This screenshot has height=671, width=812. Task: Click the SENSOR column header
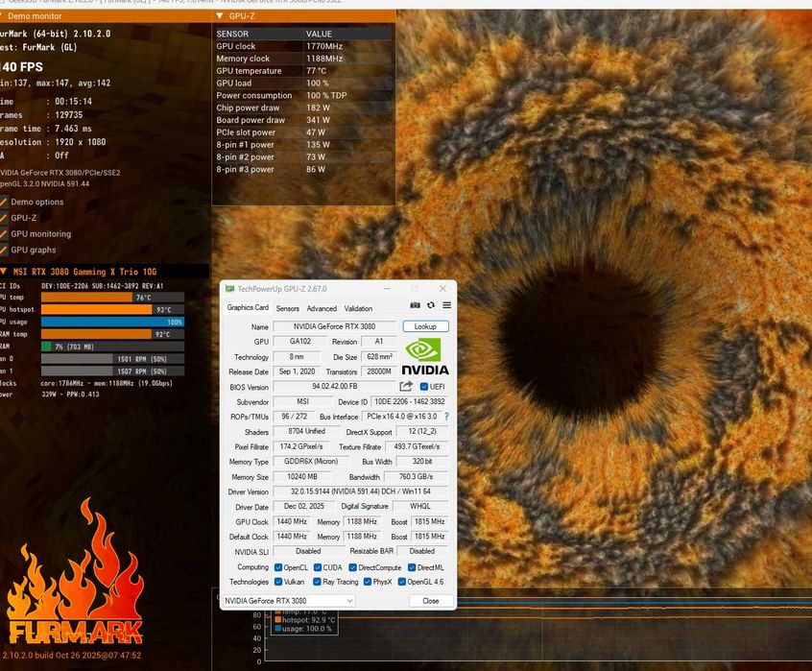258,35
